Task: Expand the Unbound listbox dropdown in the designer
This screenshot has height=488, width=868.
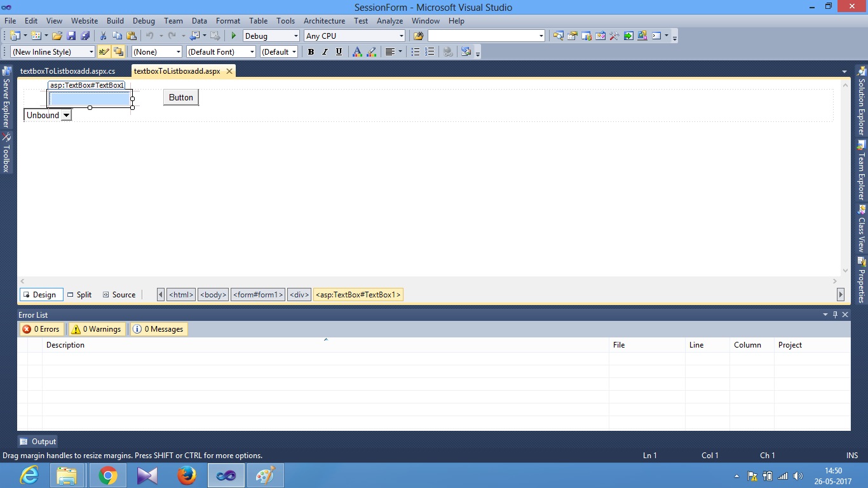Action: (x=67, y=115)
